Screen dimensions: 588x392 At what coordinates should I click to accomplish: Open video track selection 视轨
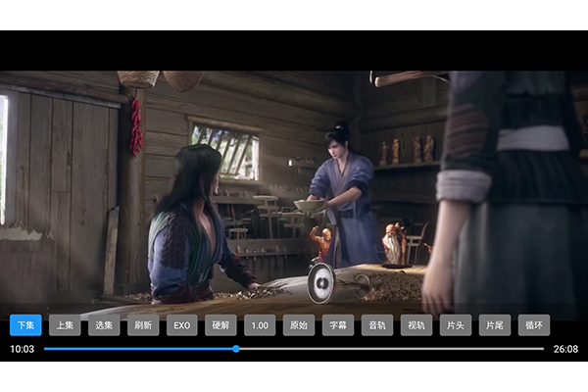(416, 324)
